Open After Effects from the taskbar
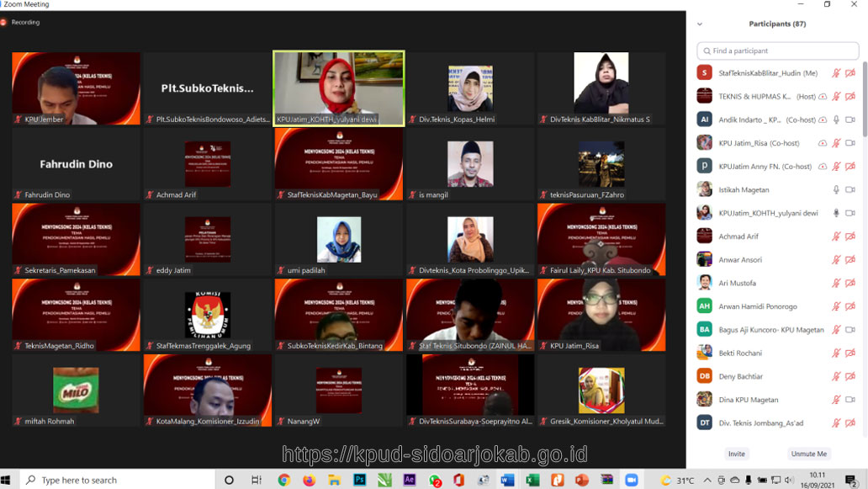The height and width of the screenshot is (489, 868). (x=410, y=480)
